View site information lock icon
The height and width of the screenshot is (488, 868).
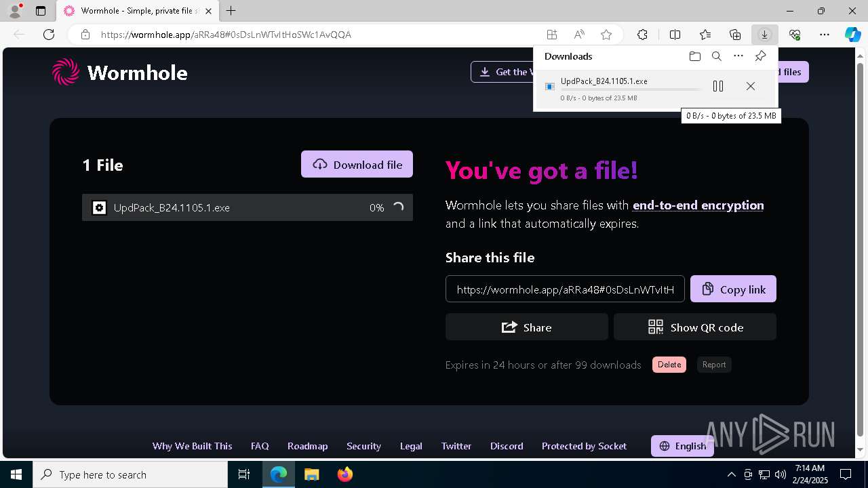tap(85, 35)
